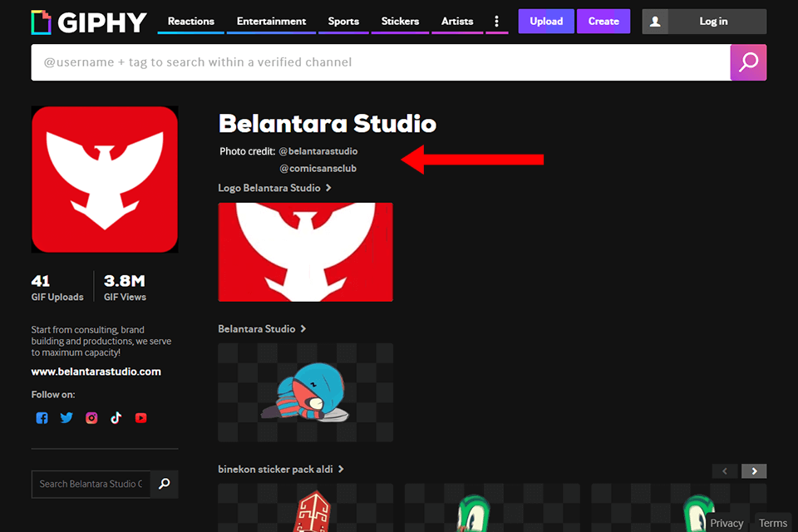Viewport: 798px width, 532px height.
Task: Open the Instagram follow icon
Action: [91, 418]
